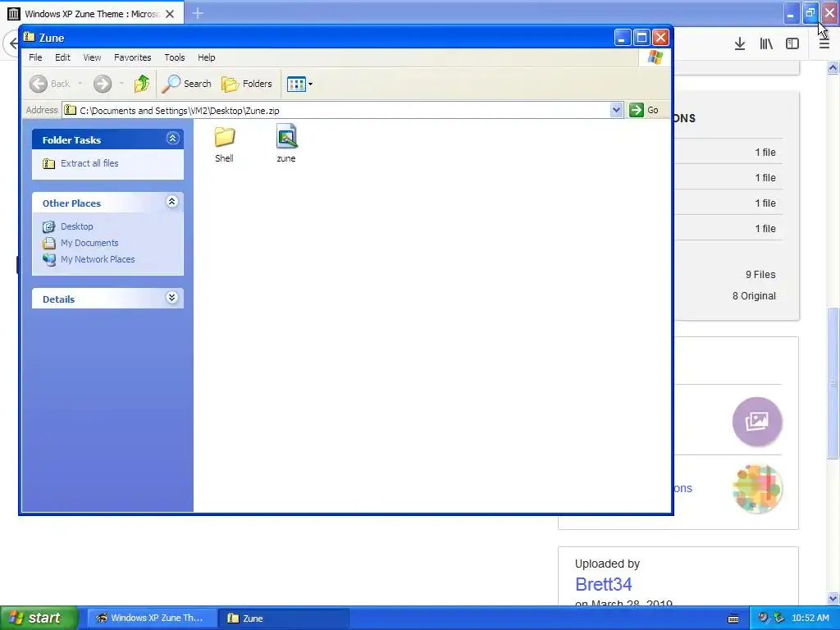Click the 9 Files entry
This screenshot has height=630, width=840.
tap(760, 274)
